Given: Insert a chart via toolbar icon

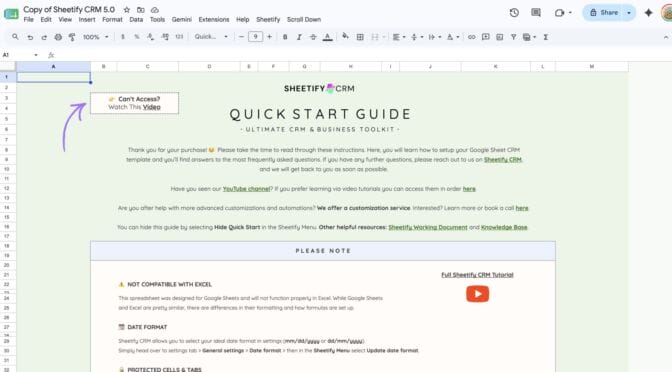Looking at the screenshot, I should tap(500, 37).
